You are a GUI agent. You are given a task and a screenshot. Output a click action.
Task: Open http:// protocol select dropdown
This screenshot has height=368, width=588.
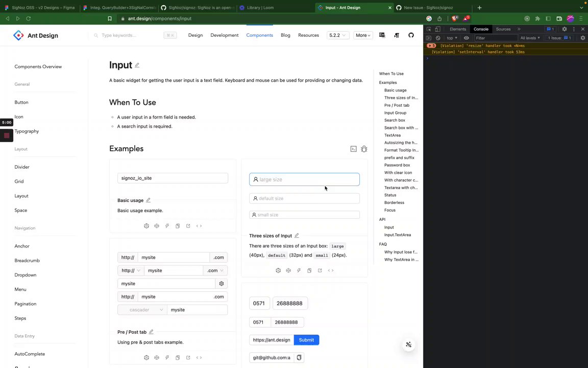[131, 270]
